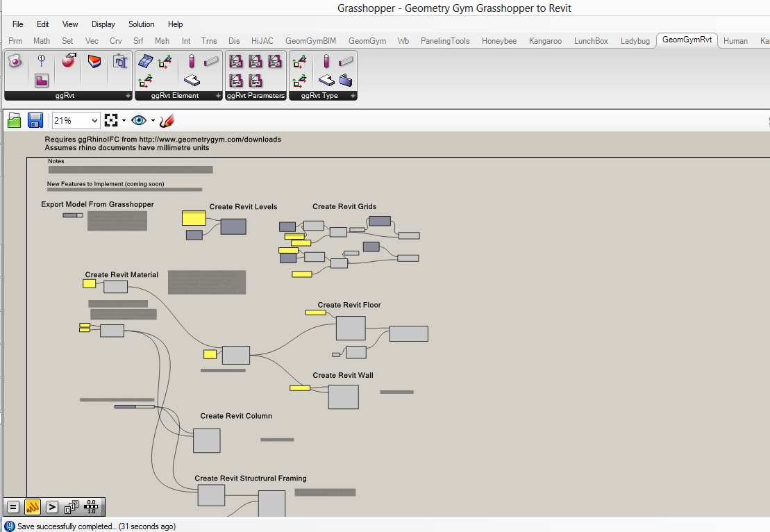Switch to the LunchBox tab
Image resolution: width=770 pixels, height=532 pixels.
(x=592, y=41)
